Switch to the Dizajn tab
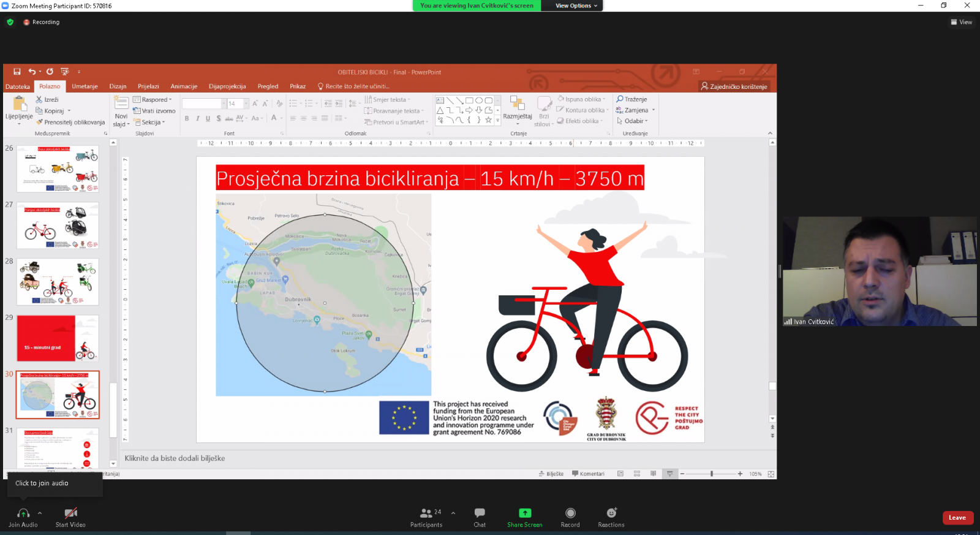 point(118,86)
